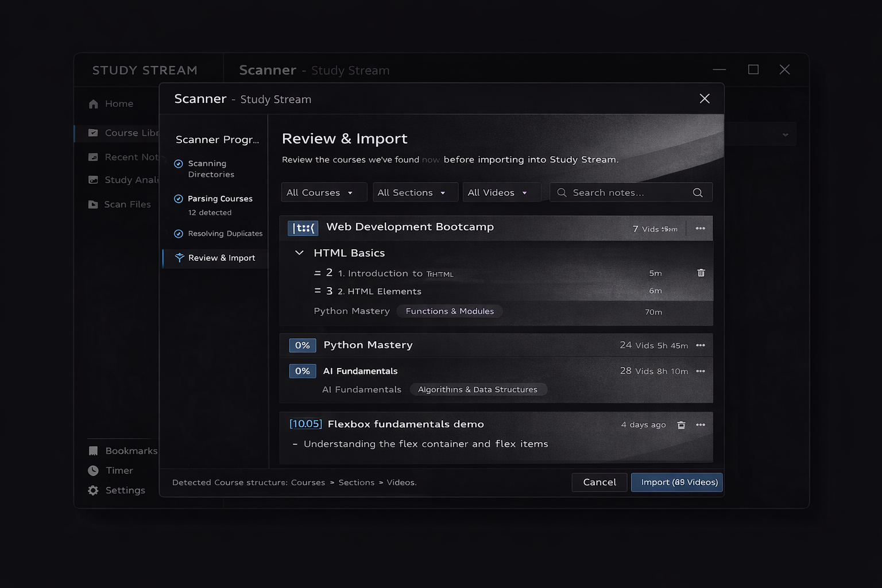Click the '12 detected' status text
882x588 pixels.
210,212
